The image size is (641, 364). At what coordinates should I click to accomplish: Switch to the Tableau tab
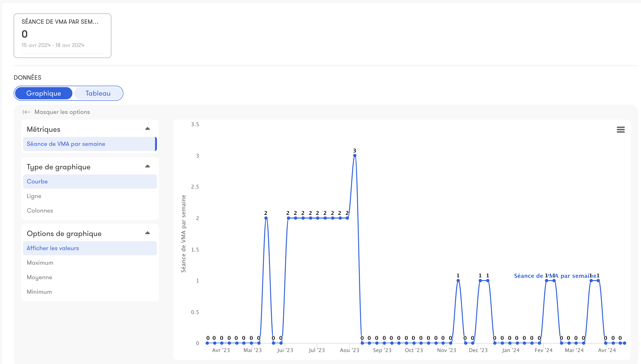(98, 93)
